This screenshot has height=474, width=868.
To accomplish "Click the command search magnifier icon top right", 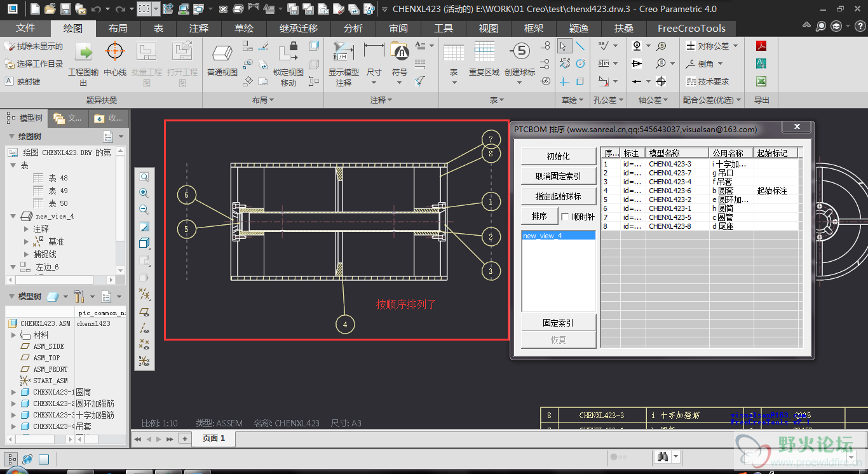I will (822, 26).
